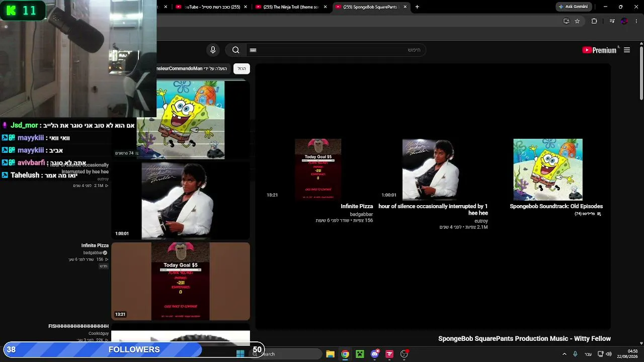644x362 pixels.
Task: Open the sidebar Infinite Pizza title
Action: (95, 245)
